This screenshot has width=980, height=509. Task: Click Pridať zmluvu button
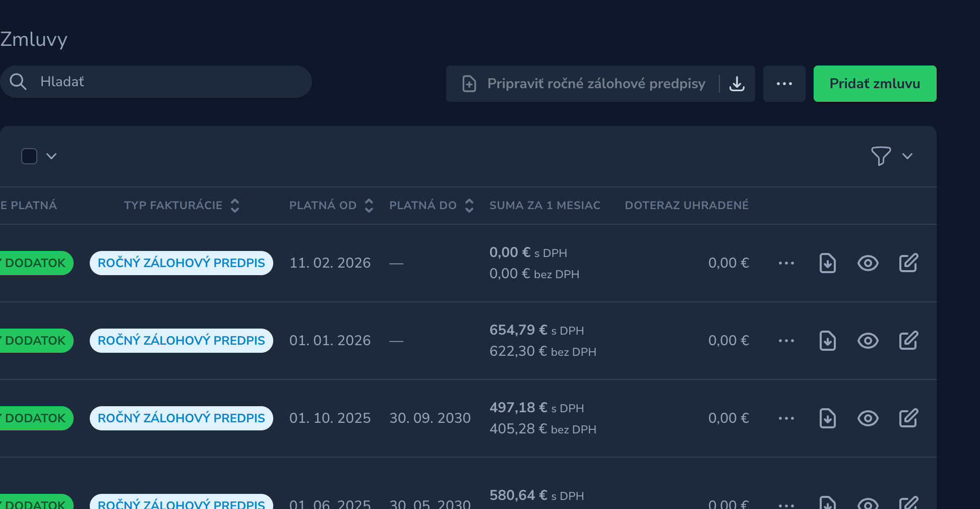point(875,84)
